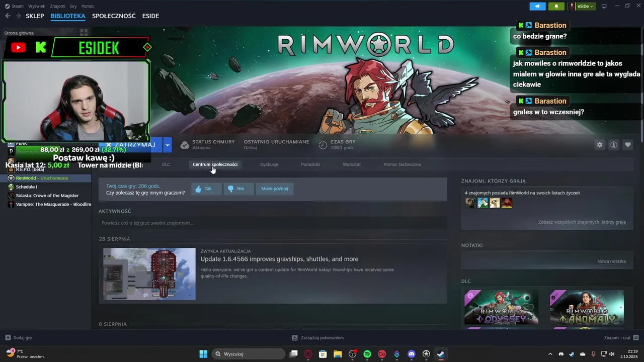Click the Windows Wyszukaj search box
Screen dimensions: 644x362
coord(249,354)
